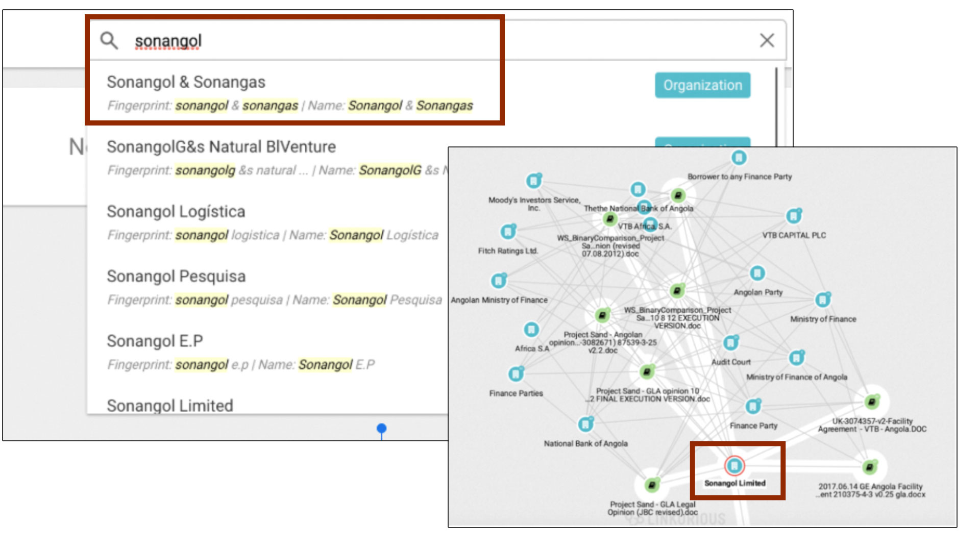The height and width of the screenshot is (551, 980).
Task: Click the National Bank of Angola node
Action: coord(585,424)
